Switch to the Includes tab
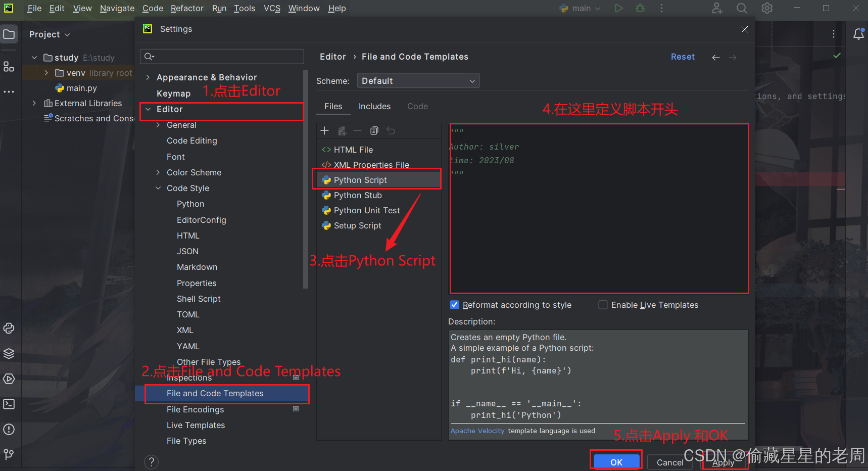The width and height of the screenshot is (868, 471). [x=374, y=106]
